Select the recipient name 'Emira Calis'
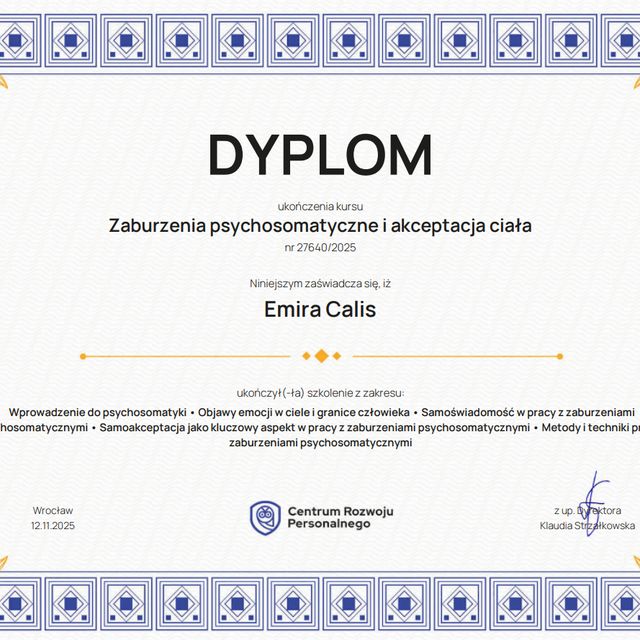This screenshot has height=640, width=640. pos(320,309)
